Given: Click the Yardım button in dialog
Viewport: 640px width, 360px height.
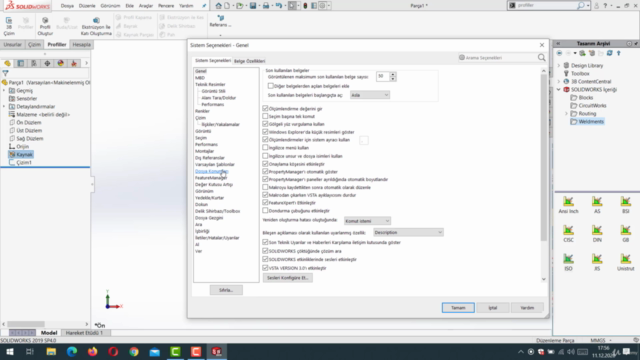Looking at the screenshot, I should tap(527, 308).
